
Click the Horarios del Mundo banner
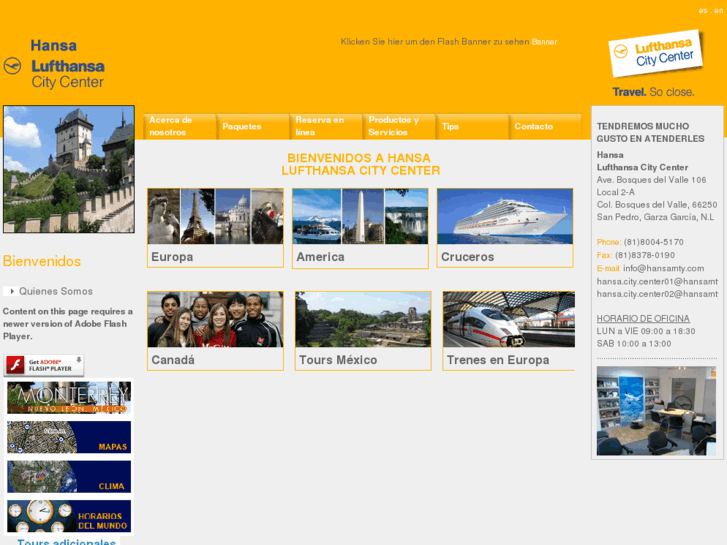tap(69, 516)
